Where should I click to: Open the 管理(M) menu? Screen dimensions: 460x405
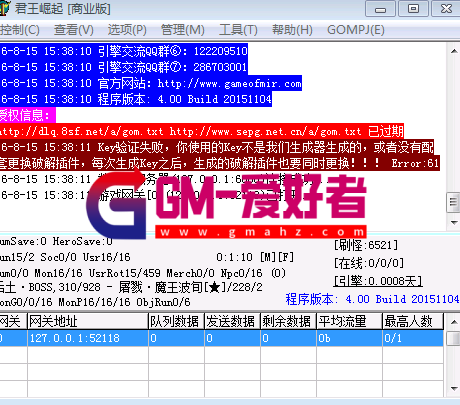(182, 30)
